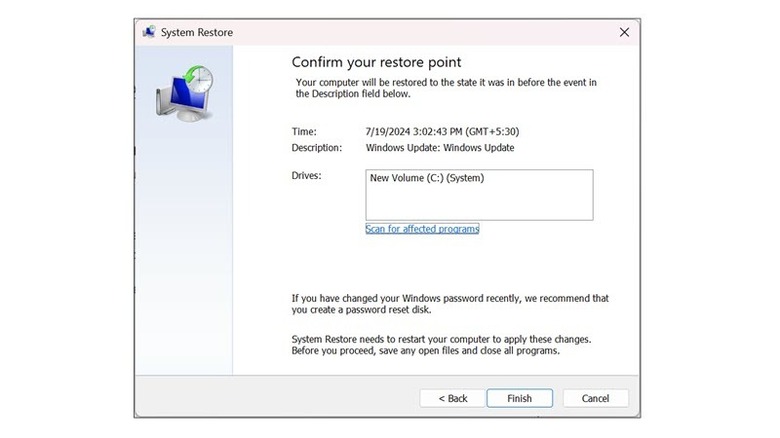Click the description Windows Update: Windows Update
780x438 pixels.
point(440,148)
